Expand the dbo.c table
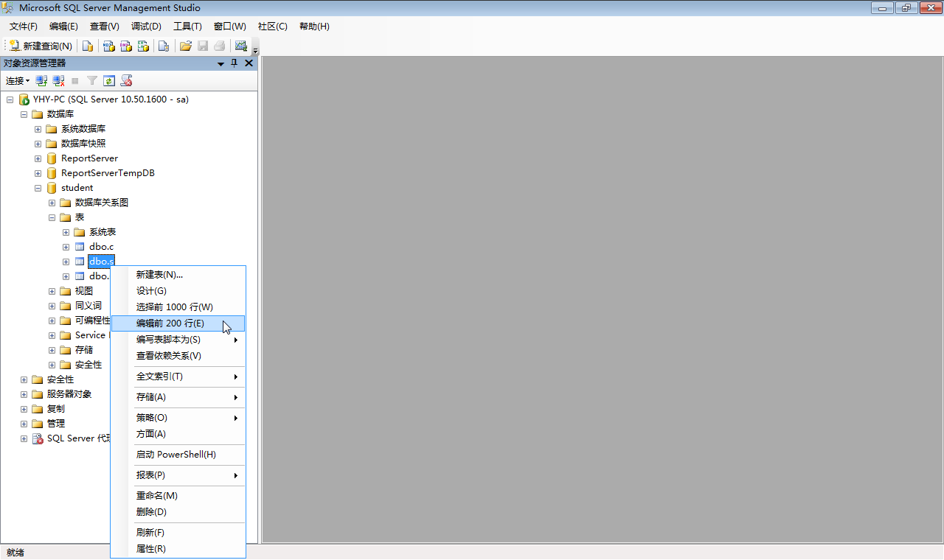Viewport: 944px width, 560px height. 66,247
